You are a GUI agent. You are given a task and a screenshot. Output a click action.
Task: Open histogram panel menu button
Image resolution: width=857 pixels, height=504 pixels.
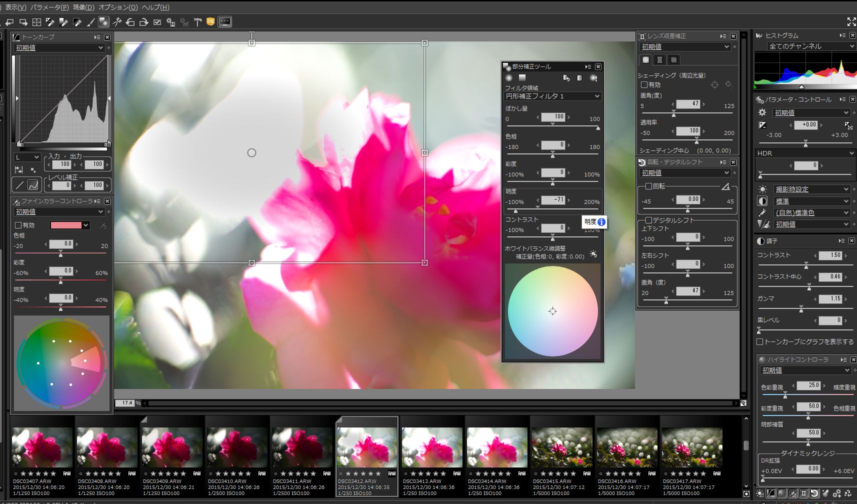point(842,35)
